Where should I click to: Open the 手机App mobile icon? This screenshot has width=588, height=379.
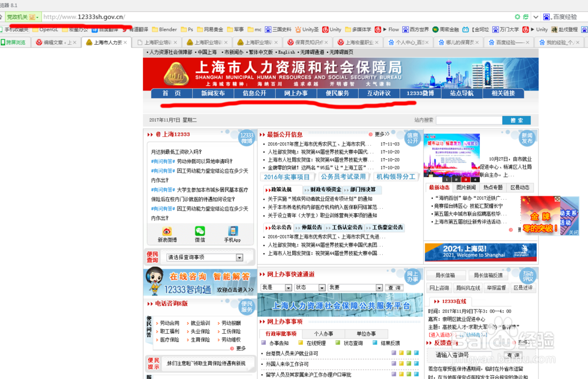click(233, 231)
